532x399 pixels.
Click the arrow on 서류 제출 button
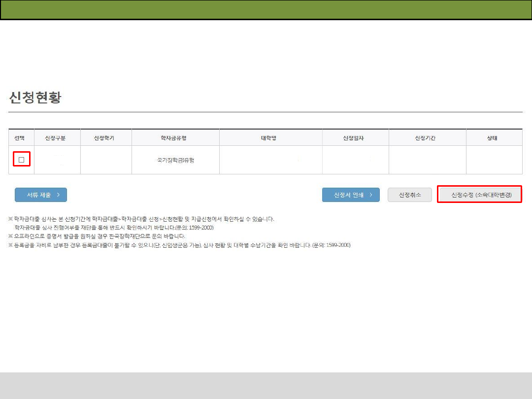coord(59,195)
